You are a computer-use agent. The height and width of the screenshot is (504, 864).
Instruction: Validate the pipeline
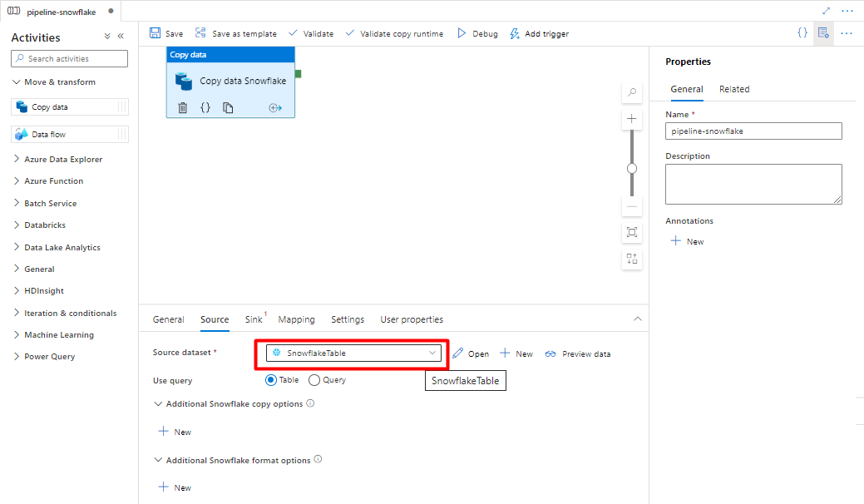pyautogui.click(x=311, y=33)
